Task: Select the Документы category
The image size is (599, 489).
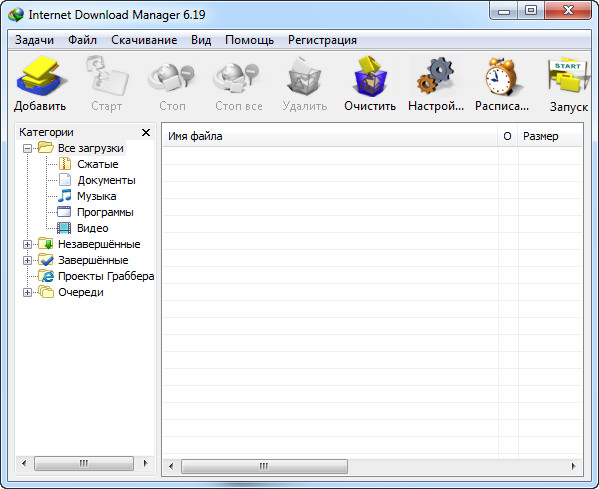Action: (107, 180)
